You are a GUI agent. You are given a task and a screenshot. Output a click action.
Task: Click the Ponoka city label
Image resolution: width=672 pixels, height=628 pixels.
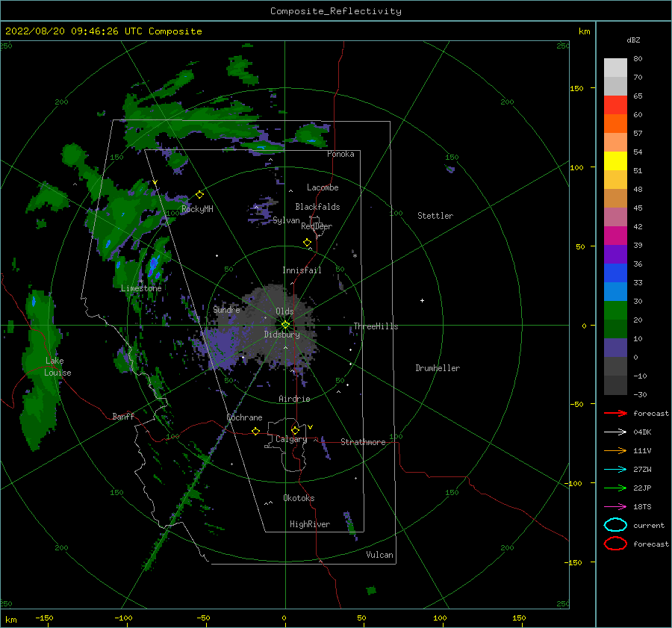340,154
